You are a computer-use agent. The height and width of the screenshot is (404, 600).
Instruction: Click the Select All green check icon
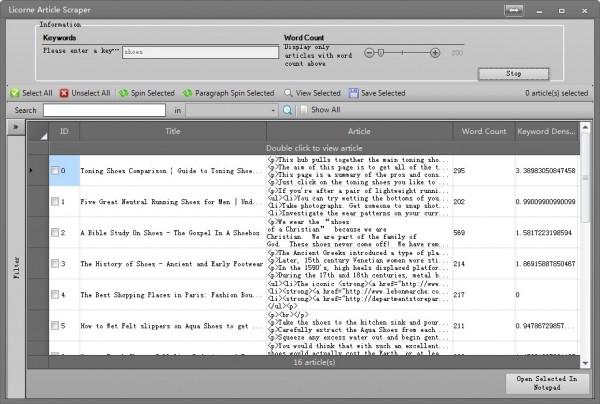[15, 93]
